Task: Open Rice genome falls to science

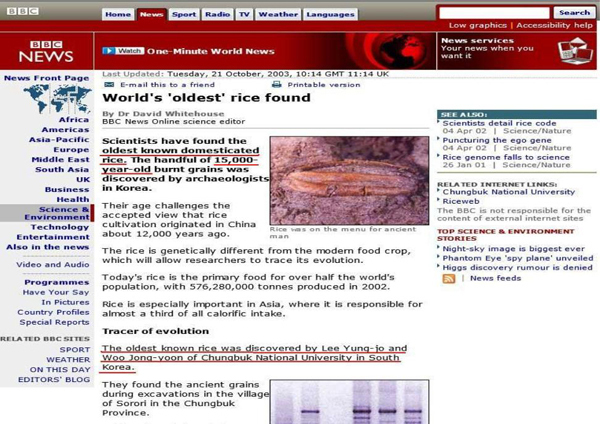Action: tap(506, 157)
